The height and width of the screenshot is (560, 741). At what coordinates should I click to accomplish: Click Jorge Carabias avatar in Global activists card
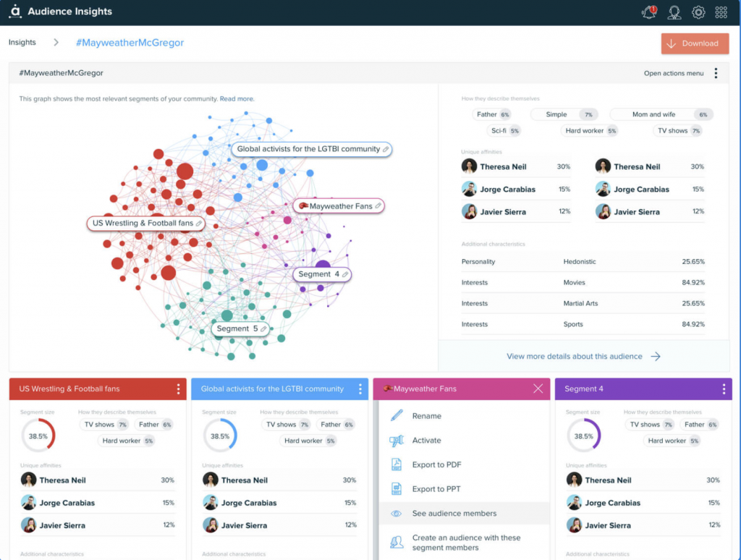point(211,502)
